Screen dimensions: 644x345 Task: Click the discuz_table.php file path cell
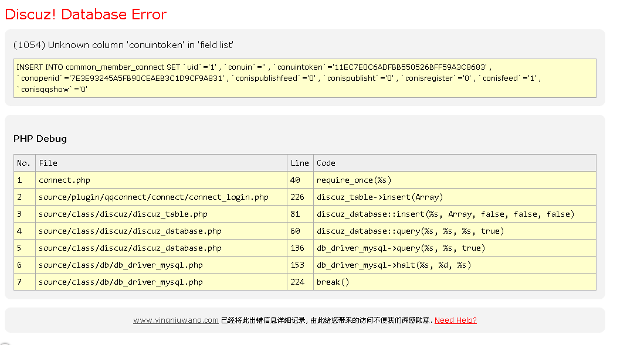123,214
